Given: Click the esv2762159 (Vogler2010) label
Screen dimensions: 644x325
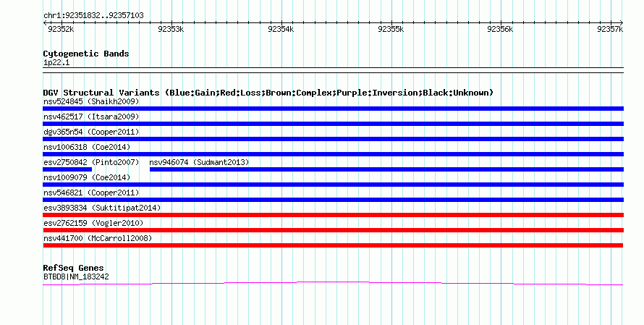Looking at the screenshot, I should 93,223.
